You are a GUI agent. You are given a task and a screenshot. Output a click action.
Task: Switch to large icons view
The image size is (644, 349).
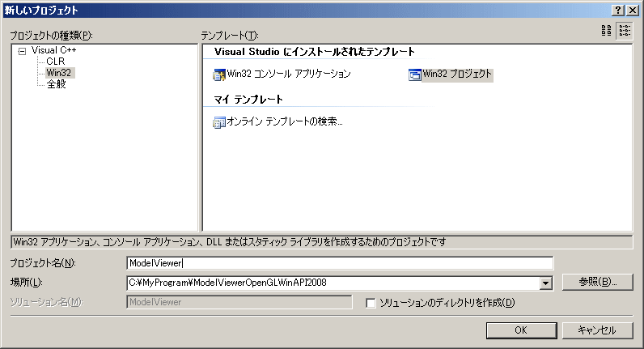click(x=606, y=31)
